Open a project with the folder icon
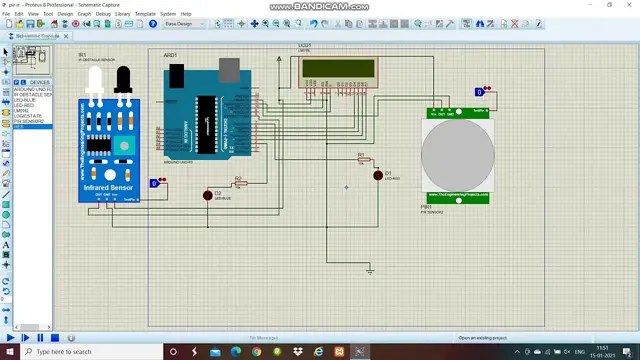640x360 pixels. pyautogui.click(x=19, y=24)
